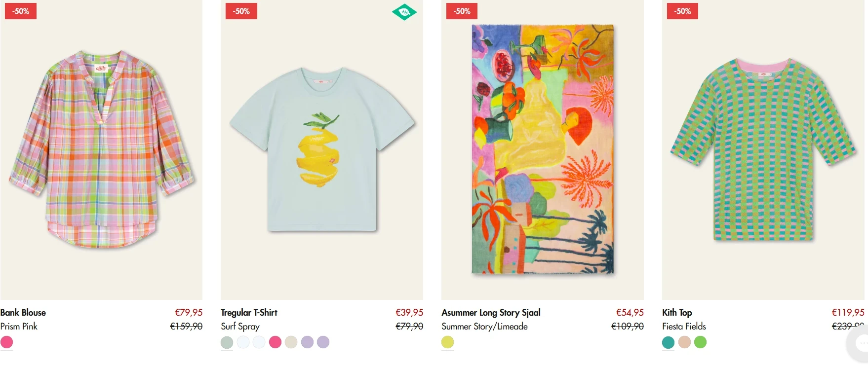View the plaid Bank Blouse image
868x365 pixels.
(101, 148)
